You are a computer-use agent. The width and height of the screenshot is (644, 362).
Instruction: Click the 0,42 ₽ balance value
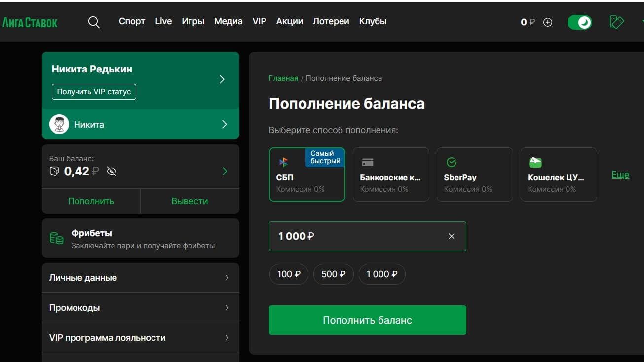click(81, 171)
